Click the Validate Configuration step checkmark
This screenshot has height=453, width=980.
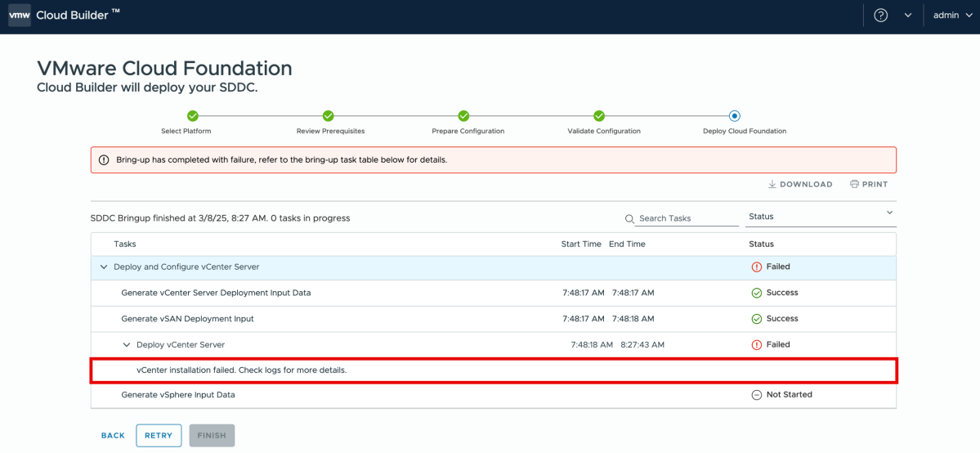point(599,116)
